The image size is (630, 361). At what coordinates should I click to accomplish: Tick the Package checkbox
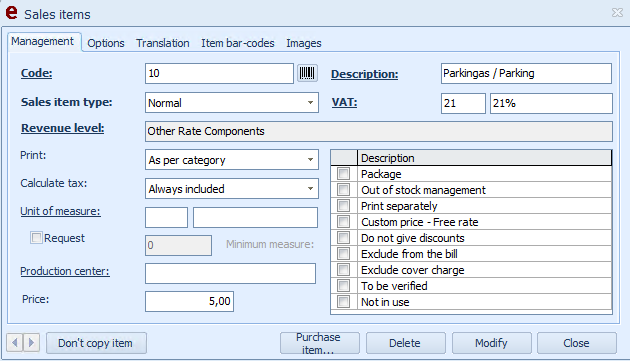coord(344,174)
